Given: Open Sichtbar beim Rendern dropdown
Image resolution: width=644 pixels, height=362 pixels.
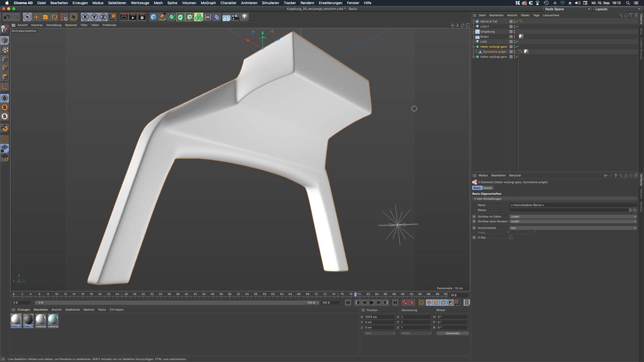Looking at the screenshot, I should tap(573, 222).
